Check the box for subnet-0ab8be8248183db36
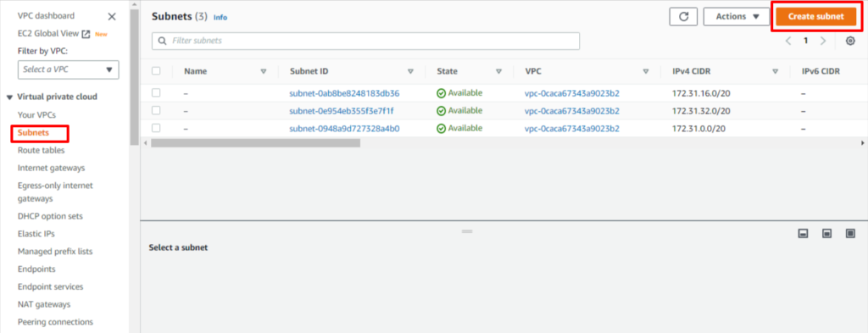Image resolution: width=868 pixels, height=333 pixels. (x=156, y=93)
